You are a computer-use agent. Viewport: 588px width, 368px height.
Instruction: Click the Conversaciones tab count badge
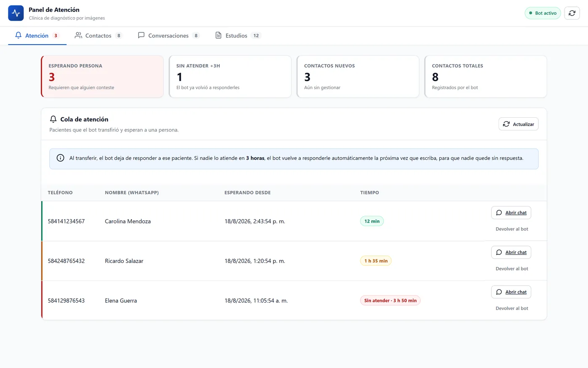(196, 36)
